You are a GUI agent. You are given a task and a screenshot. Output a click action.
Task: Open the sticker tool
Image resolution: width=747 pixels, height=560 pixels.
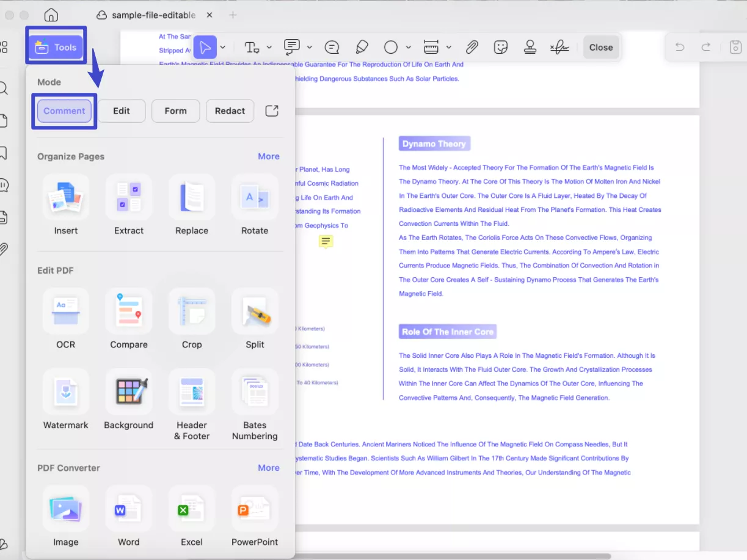[x=500, y=46]
